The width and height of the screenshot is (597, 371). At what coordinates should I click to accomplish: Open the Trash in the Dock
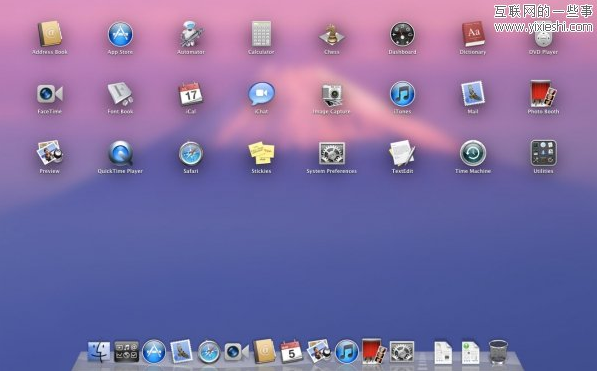498,352
